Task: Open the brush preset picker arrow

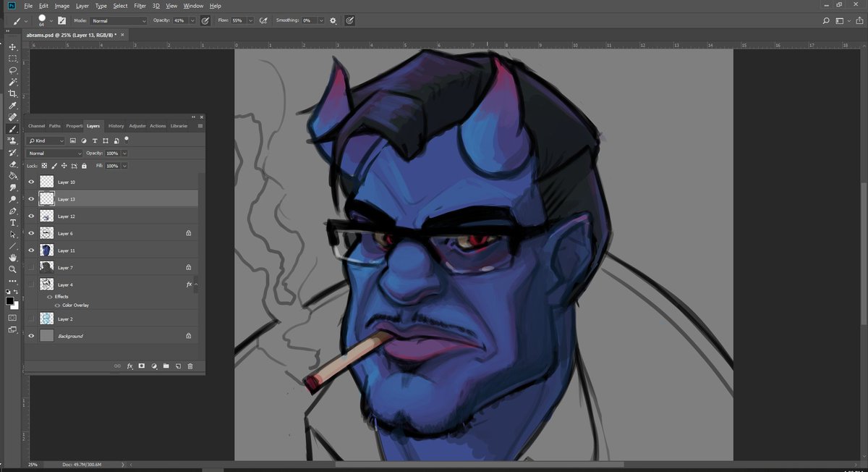Action: [51, 20]
